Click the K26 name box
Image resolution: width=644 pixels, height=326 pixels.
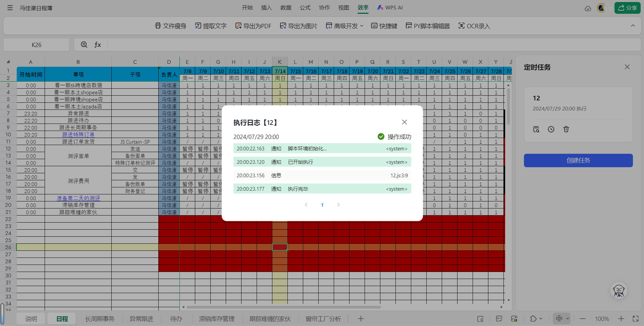coord(37,45)
